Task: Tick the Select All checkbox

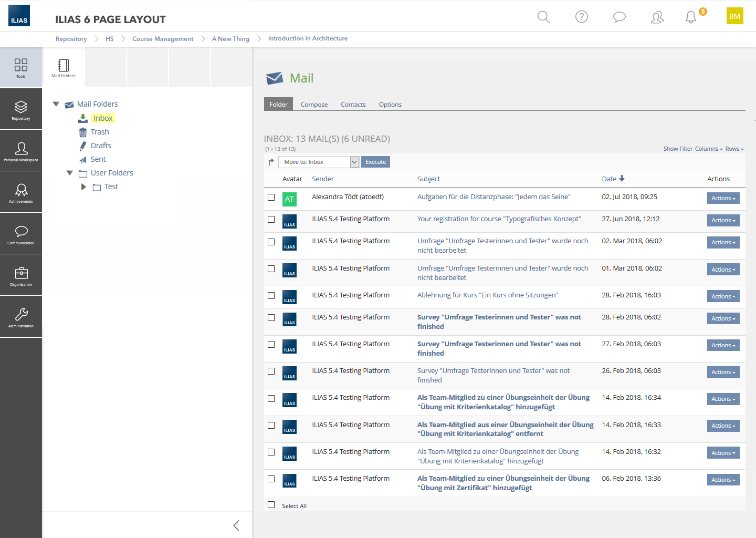Action: [271, 505]
